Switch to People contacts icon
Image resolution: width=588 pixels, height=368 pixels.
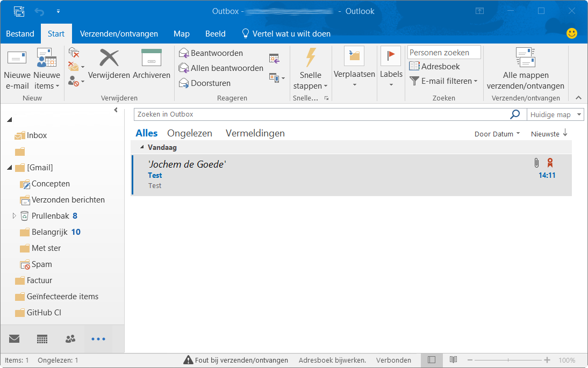(x=70, y=339)
